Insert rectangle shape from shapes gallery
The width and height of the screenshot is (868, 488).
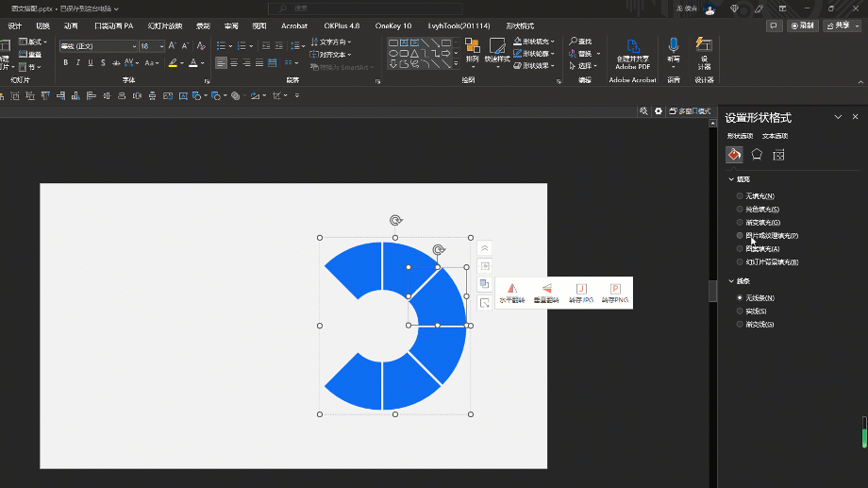393,42
